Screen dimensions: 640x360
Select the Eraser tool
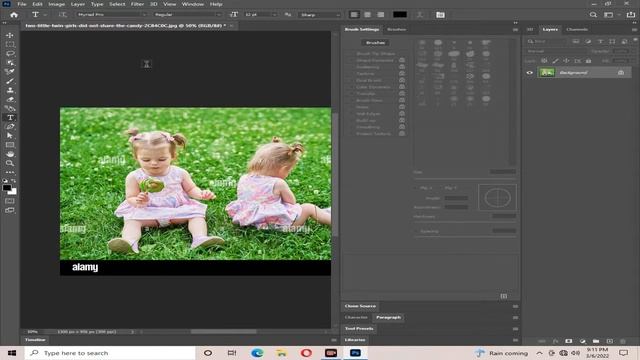[x=10, y=99]
